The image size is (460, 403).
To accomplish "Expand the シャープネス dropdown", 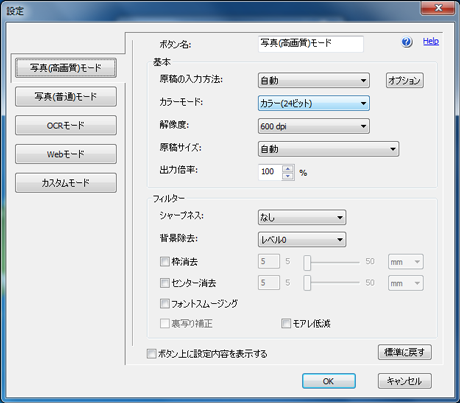I will (302, 218).
